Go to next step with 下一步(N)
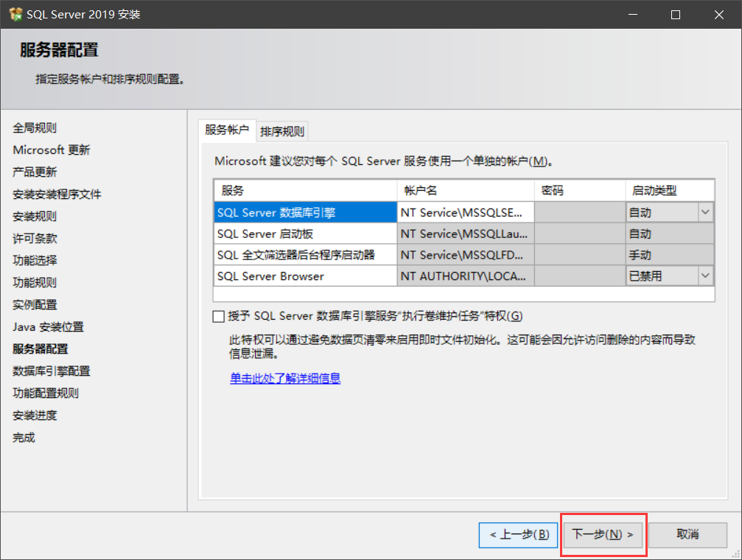 [603, 535]
